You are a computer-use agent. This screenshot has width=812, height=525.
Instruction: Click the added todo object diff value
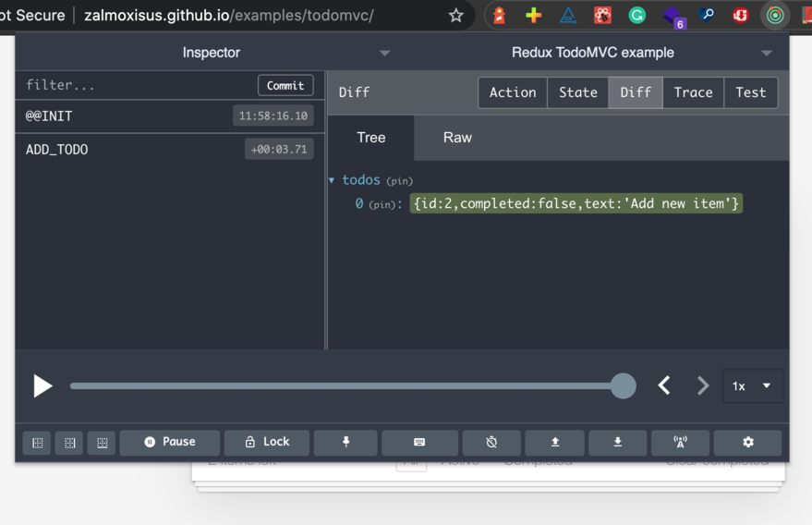tap(576, 203)
